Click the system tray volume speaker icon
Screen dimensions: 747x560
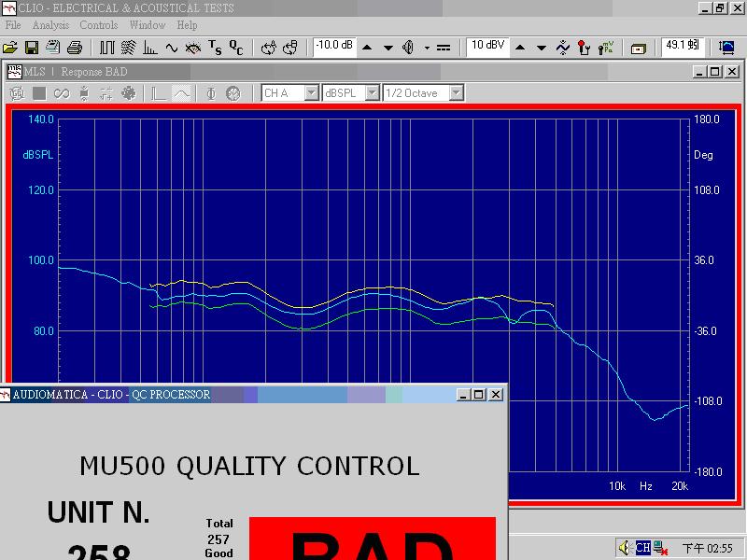tap(624, 548)
